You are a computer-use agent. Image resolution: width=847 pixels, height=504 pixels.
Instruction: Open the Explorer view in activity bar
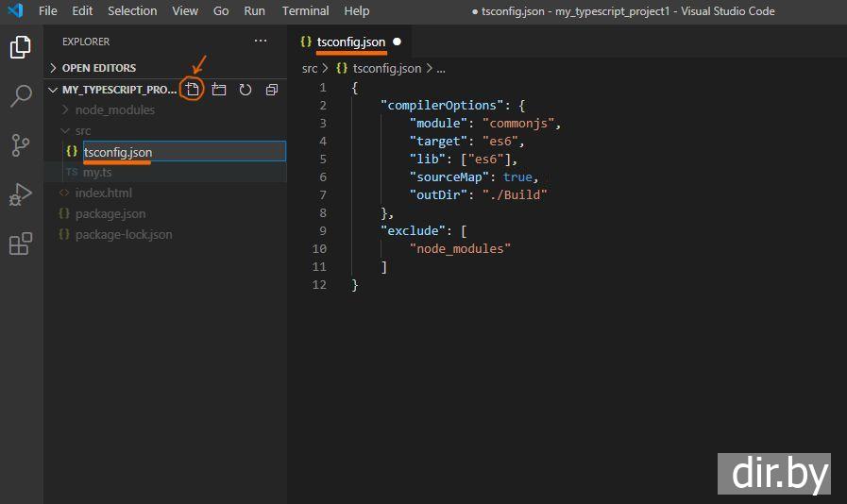pos(20,46)
